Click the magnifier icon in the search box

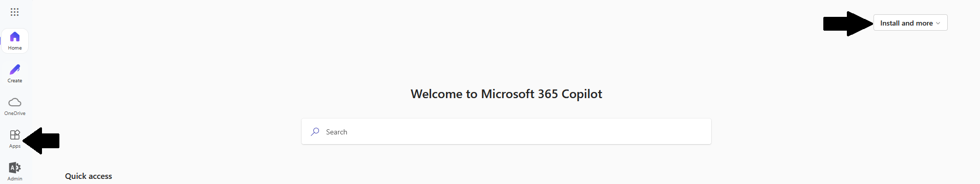click(x=315, y=132)
